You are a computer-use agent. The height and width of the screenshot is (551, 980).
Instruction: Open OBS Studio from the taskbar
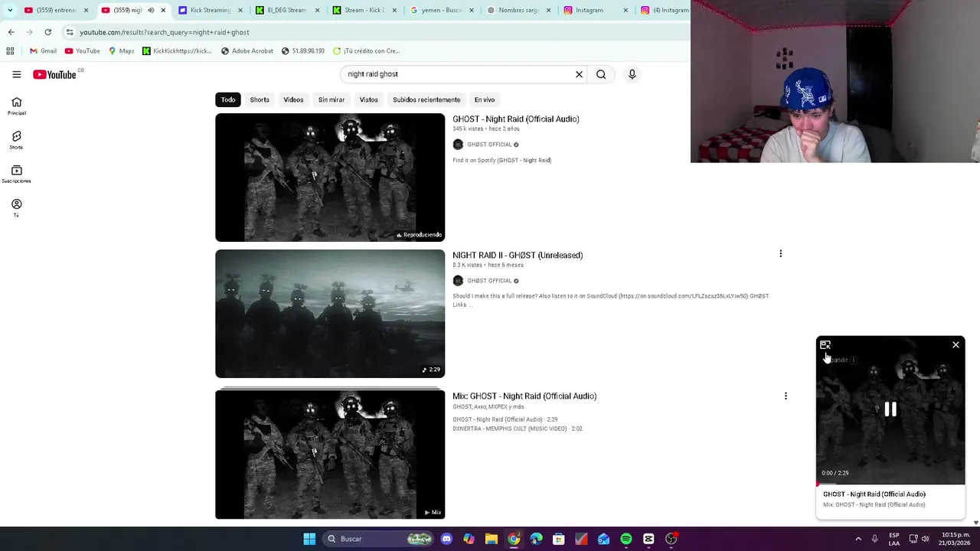click(x=671, y=539)
